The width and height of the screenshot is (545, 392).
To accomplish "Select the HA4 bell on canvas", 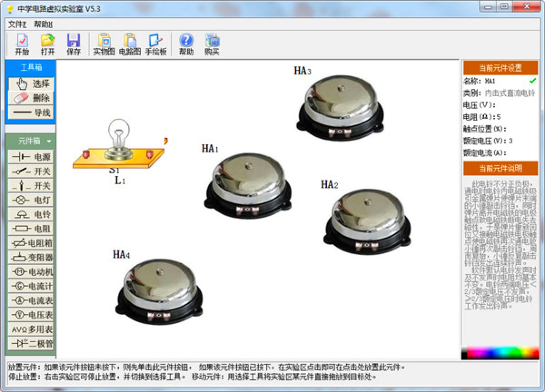I will pos(159,291).
